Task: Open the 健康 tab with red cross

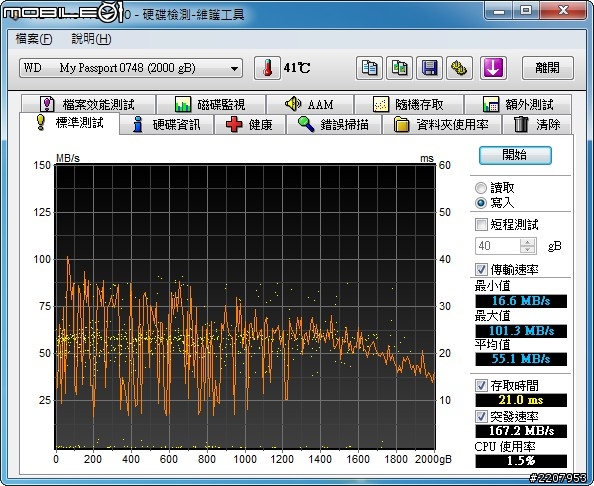Action: pos(250,124)
